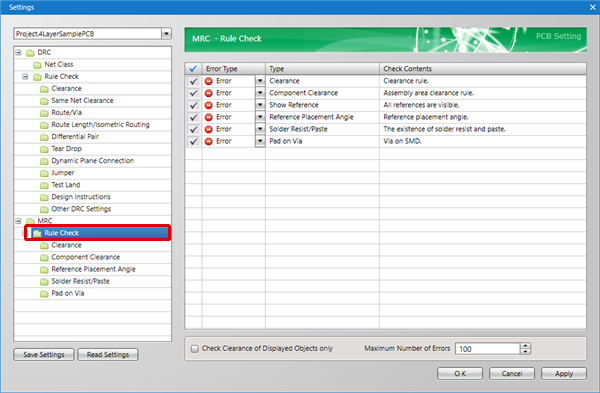Open the Error Type dropdown for Component Clearance
Image resolution: width=600 pixels, height=393 pixels.
point(260,93)
